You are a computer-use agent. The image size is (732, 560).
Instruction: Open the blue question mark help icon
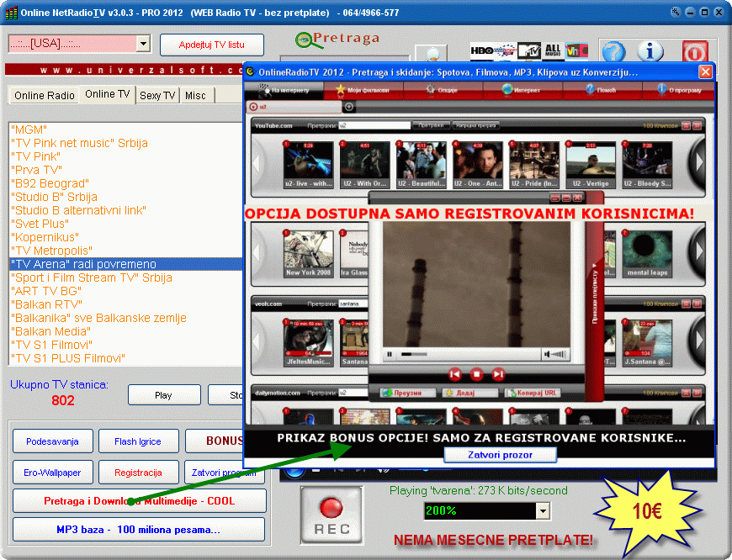click(614, 51)
